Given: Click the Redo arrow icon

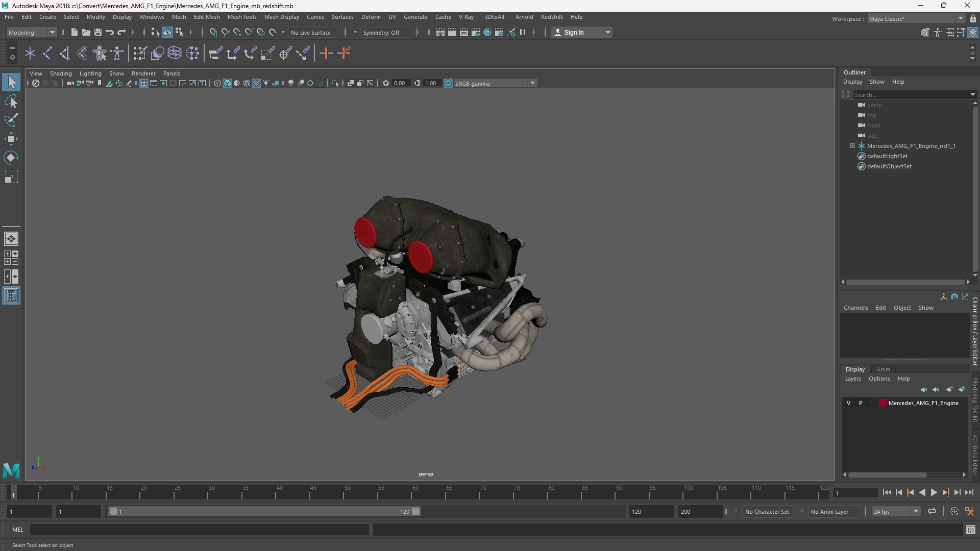Looking at the screenshot, I should point(121,32).
